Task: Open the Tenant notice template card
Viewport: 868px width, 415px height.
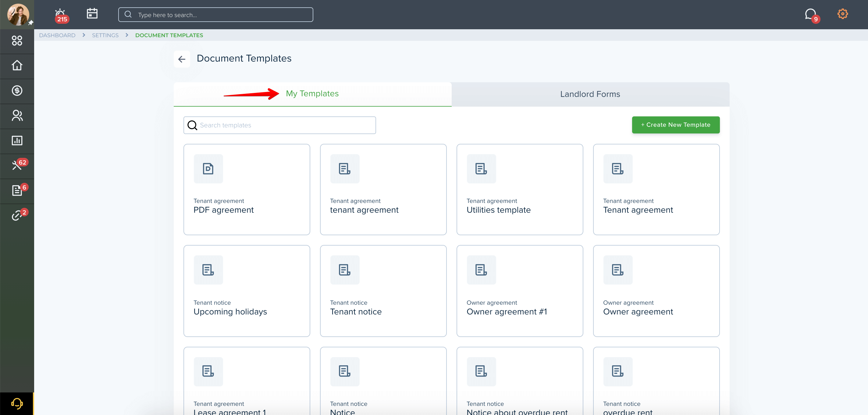Action: tap(383, 291)
